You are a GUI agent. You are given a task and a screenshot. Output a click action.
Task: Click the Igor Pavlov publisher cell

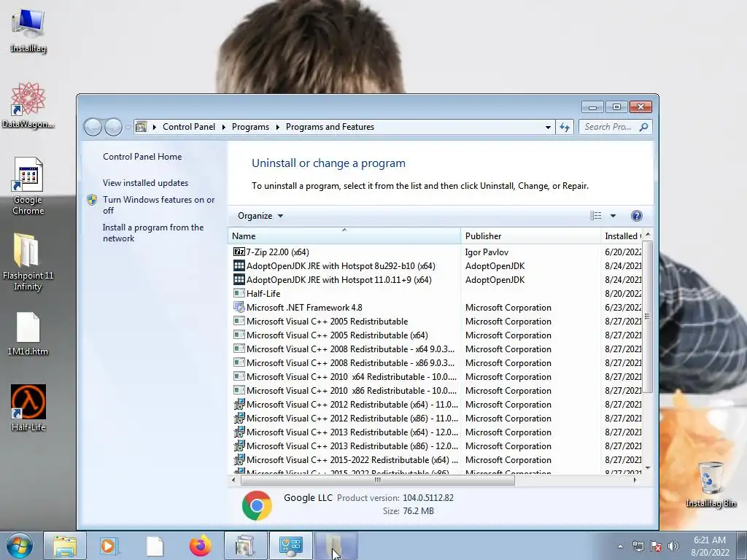pos(487,252)
